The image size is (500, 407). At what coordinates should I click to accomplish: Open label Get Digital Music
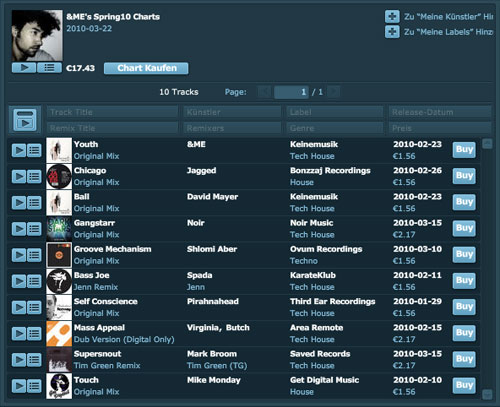pyautogui.click(x=324, y=380)
